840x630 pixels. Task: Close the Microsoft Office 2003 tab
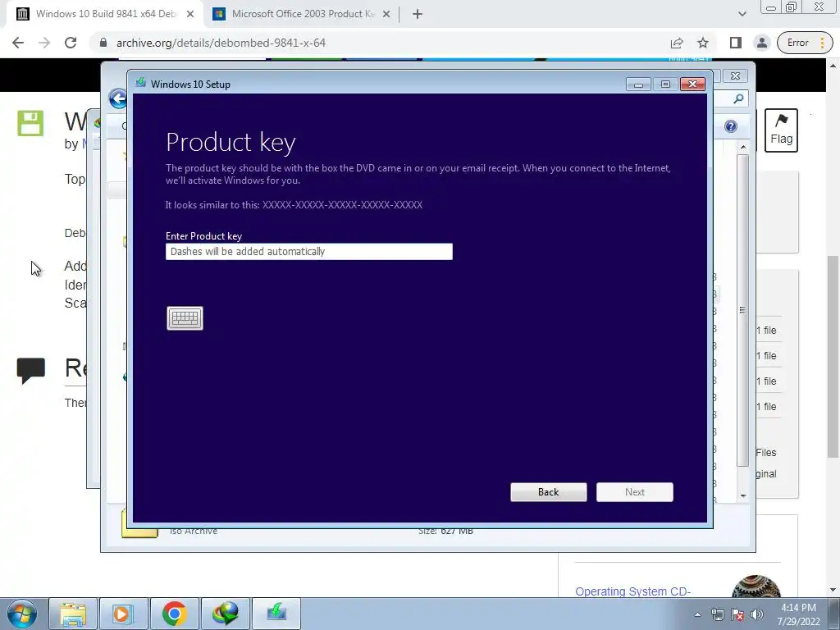coord(386,15)
